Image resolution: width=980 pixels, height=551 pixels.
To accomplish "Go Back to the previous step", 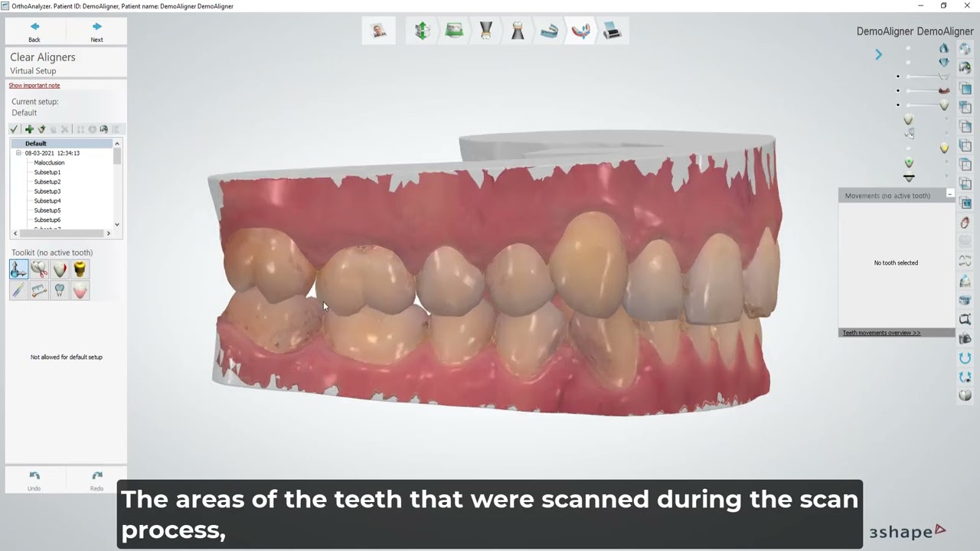I will (x=34, y=31).
